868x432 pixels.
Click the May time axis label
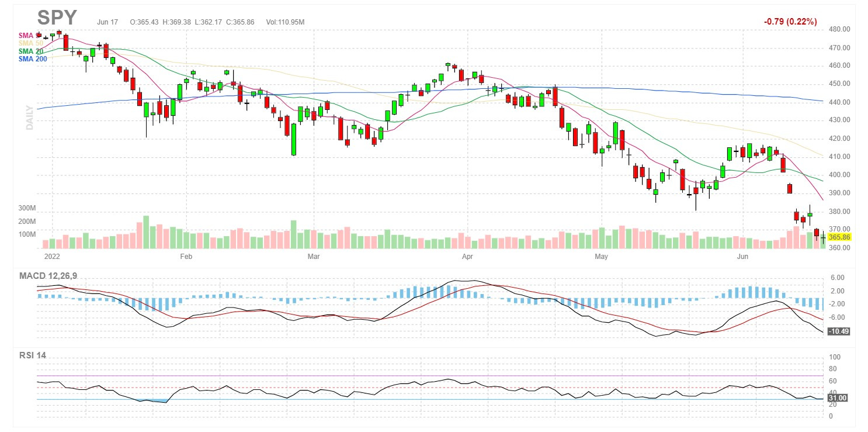coord(602,256)
